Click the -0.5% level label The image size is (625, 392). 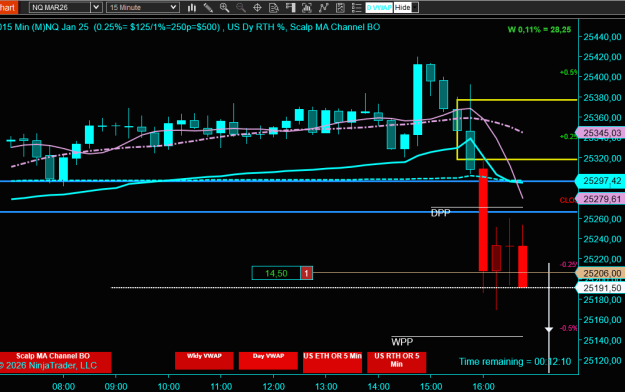pyautogui.click(x=568, y=328)
